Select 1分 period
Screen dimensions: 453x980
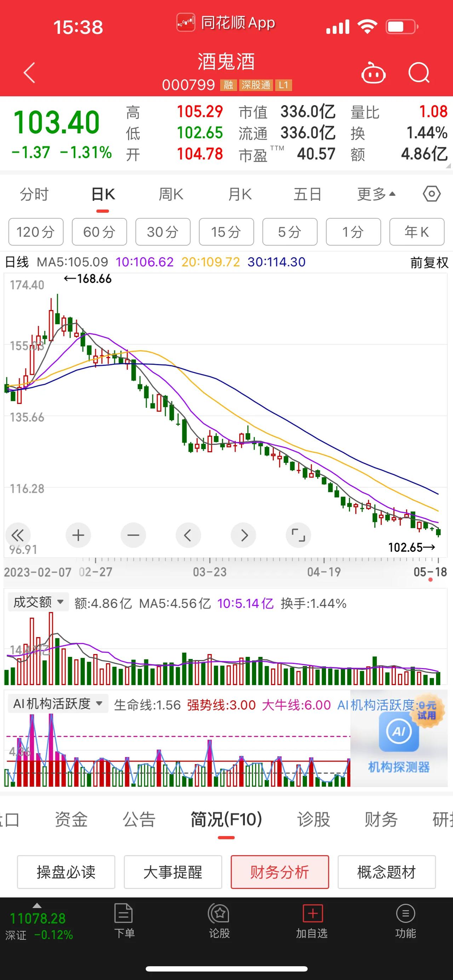pyautogui.click(x=353, y=232)
